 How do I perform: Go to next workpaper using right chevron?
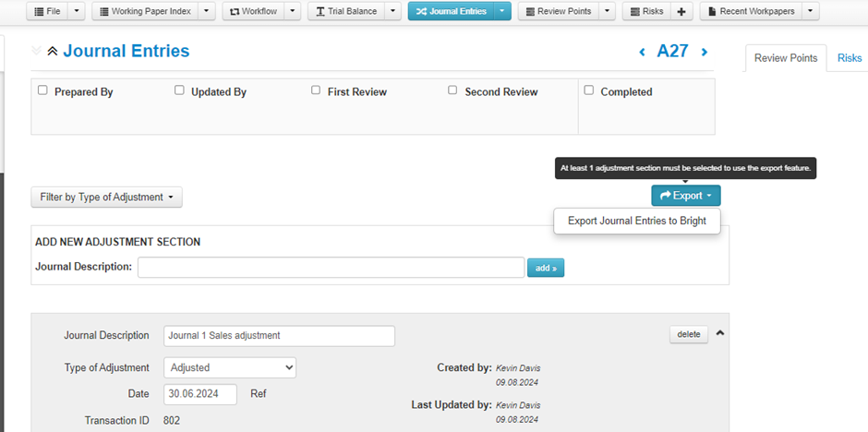point(705,53)
